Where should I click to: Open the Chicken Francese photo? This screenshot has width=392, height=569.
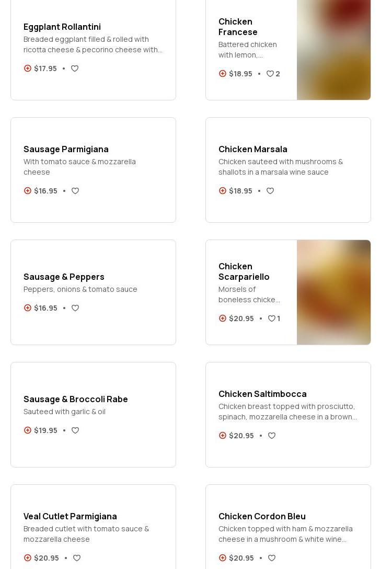[x=333, y=50]
